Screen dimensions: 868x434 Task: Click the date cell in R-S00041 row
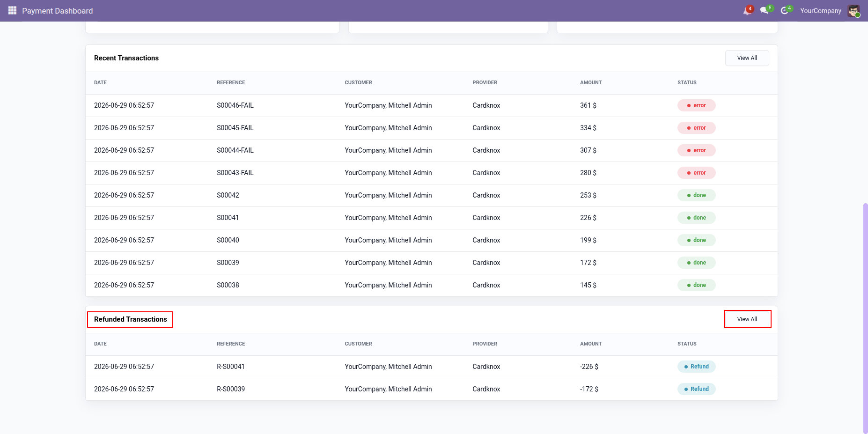click(124, 367)
